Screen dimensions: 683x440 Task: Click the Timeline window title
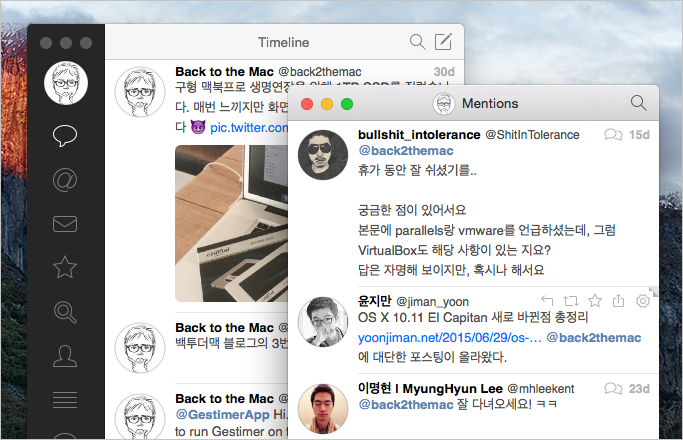point(284,42)
